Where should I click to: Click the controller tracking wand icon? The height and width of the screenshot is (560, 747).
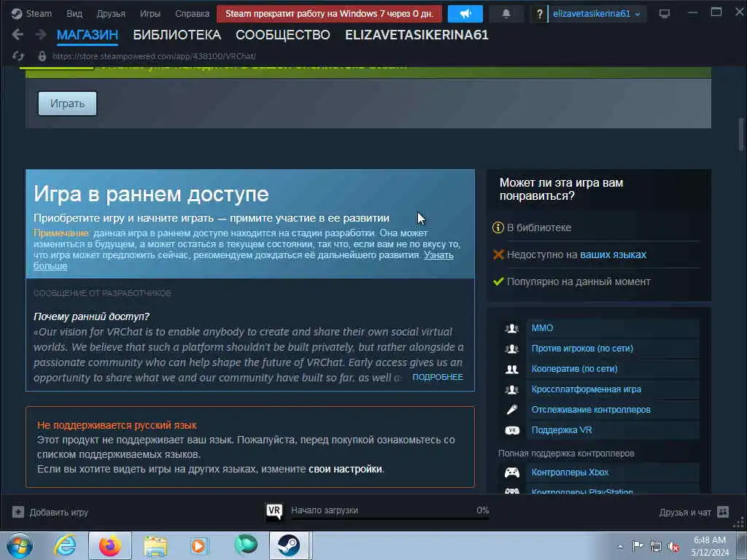pyautogui.click(x=511, y=410)
